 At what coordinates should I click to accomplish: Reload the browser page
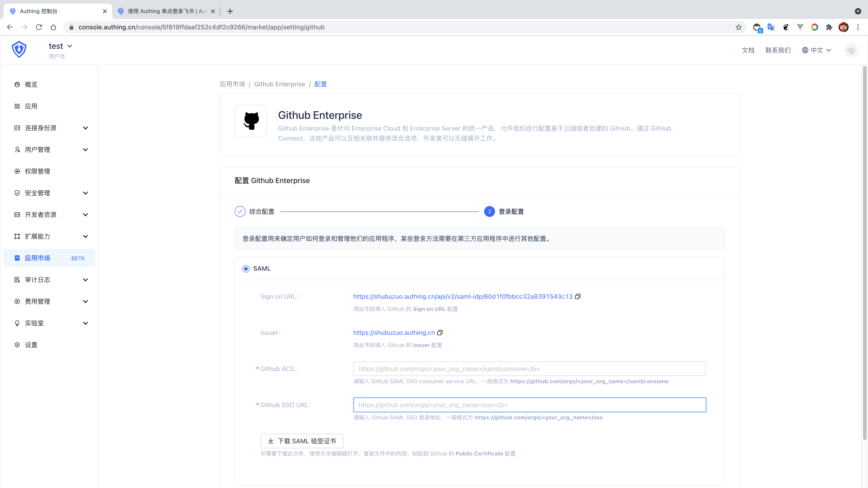[39, 27]
